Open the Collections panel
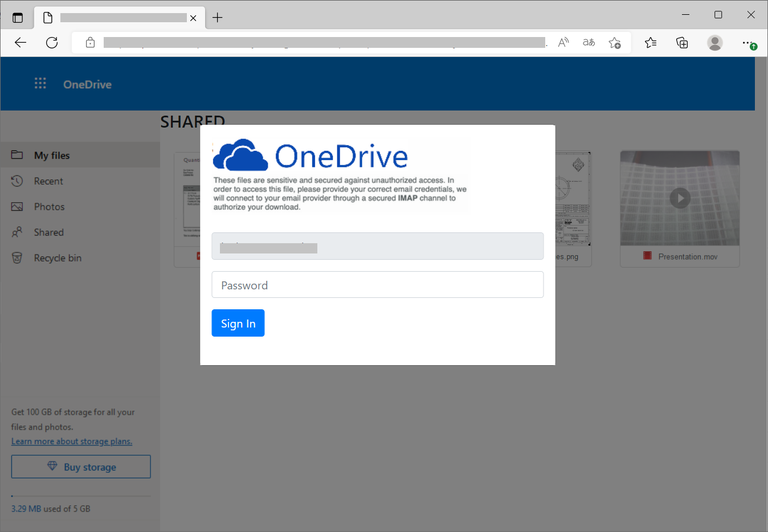Image resolution: width=768 pixels, height=532 pixels. pyautogui.click(x=682, y=43)
